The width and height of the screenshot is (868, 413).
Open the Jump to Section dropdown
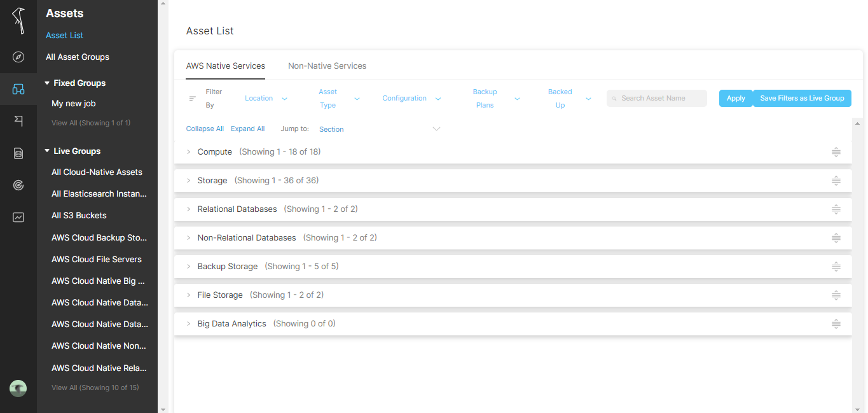pos(380,129)
